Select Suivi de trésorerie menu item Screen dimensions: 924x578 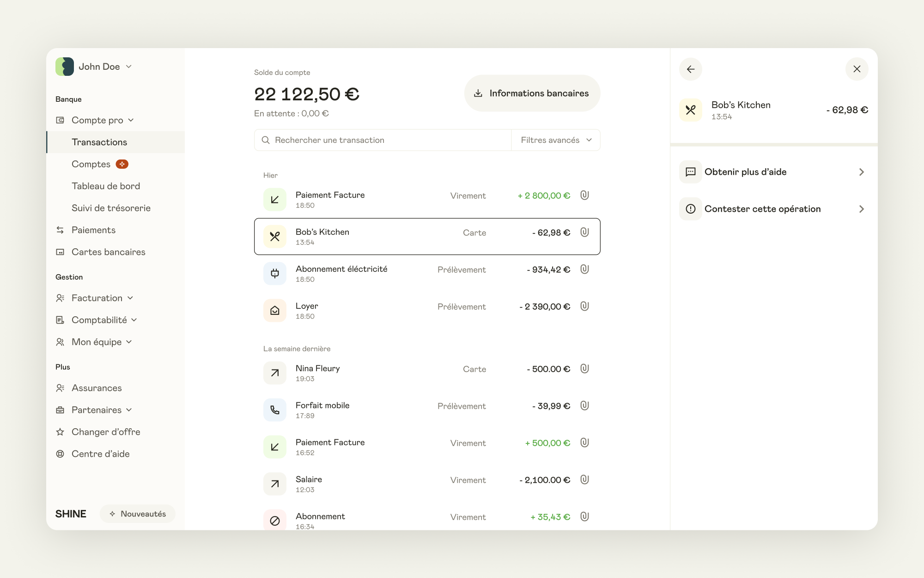pyautogui.click(x=111, y=208)
